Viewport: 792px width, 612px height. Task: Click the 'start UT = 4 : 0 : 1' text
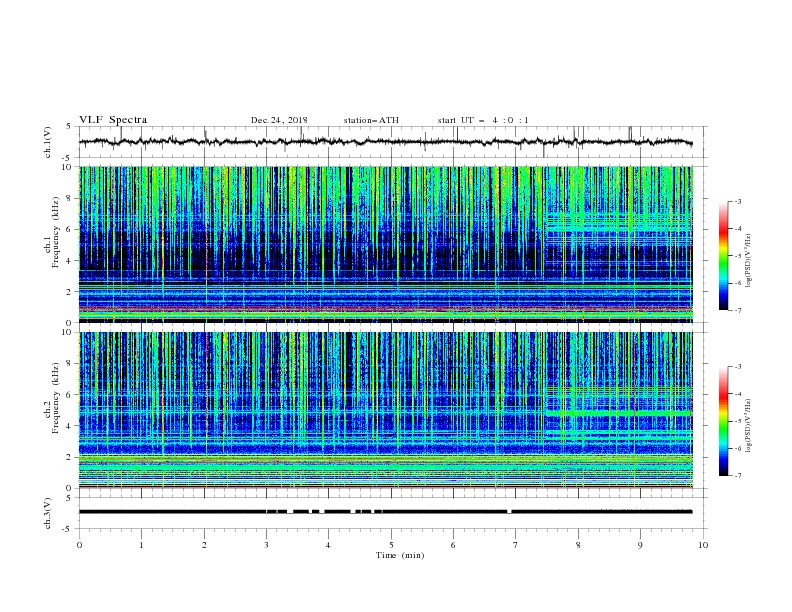483,120
